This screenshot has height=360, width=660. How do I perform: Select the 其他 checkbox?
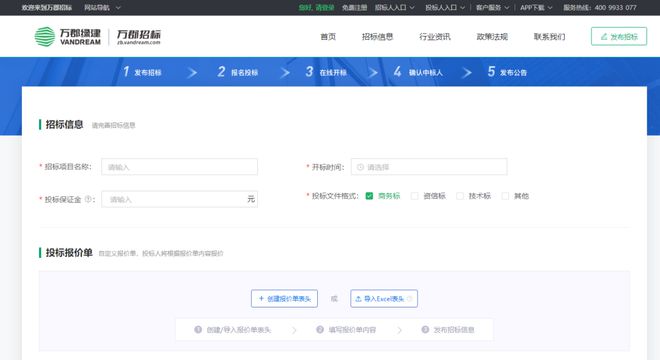(x=505, y=196)
